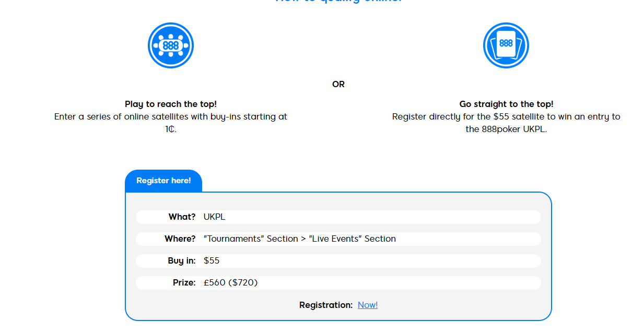This screenshot has height=333, width=644.
Task: Open the Registration Now! link
Action: click(368, 305)
